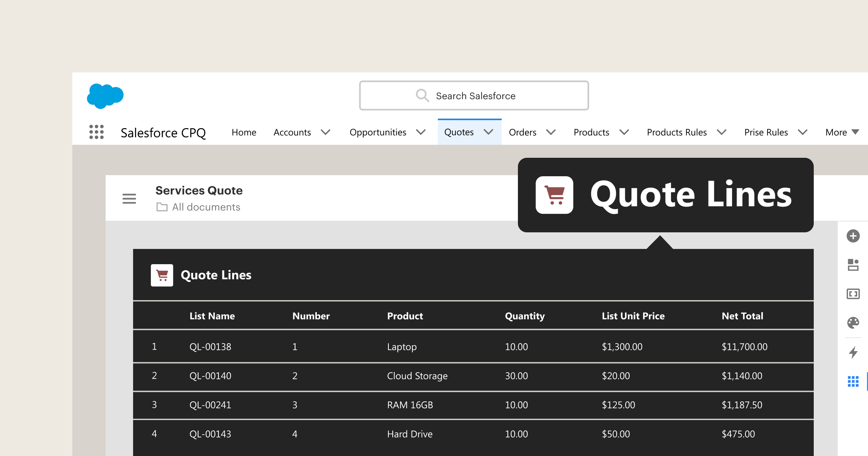Click the Number column header
868x456 pixels.
(311, 316)
